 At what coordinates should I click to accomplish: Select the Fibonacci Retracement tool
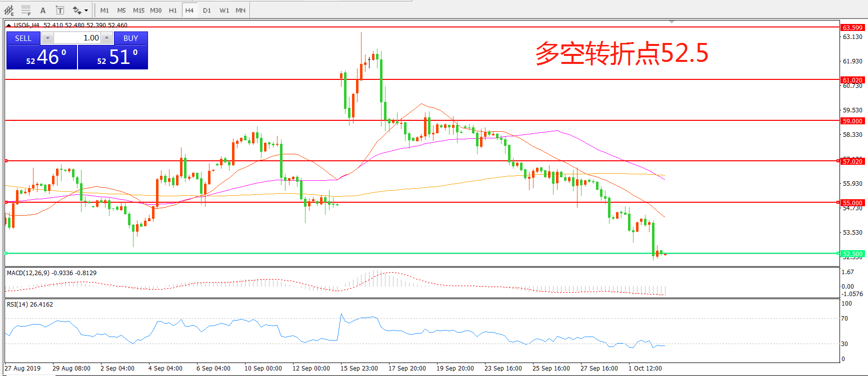click(x=26, y=10)
